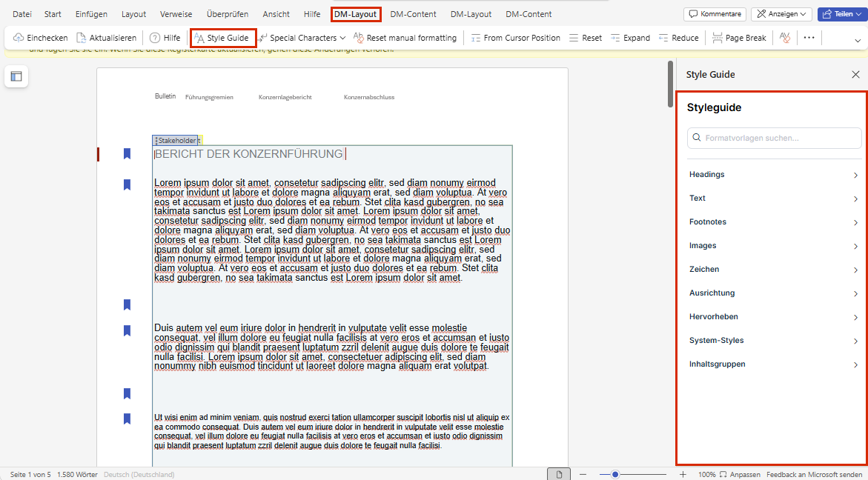Viewport: 868px width, 480px height.
Task: Click the Seite 1 von 5 indicator
Action: tap(30, 474)
